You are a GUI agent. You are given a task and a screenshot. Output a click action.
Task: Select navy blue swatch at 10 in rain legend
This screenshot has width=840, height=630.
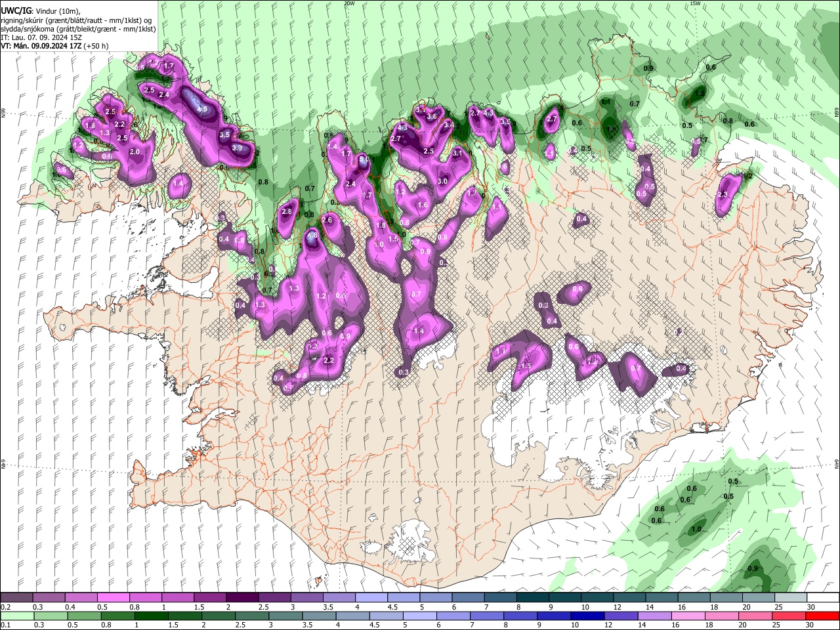(586, 616)
